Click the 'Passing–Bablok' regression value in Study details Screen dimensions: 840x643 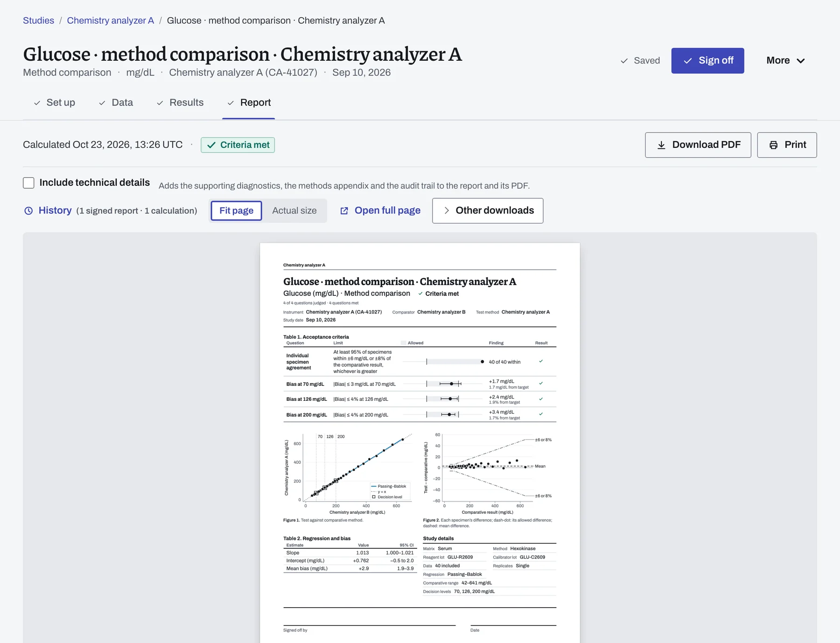pos(464,574)
